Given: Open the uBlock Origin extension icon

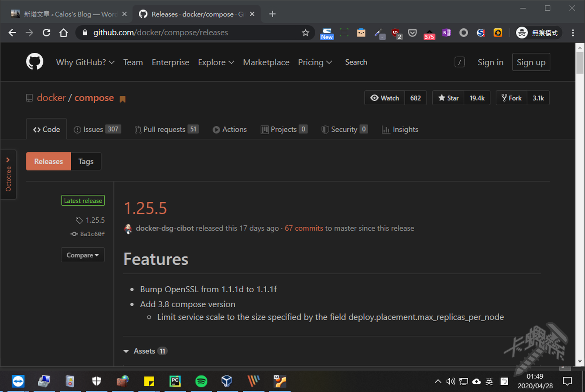Looking at the screenshot, I should pyautogui.click(x=395, y=33).
